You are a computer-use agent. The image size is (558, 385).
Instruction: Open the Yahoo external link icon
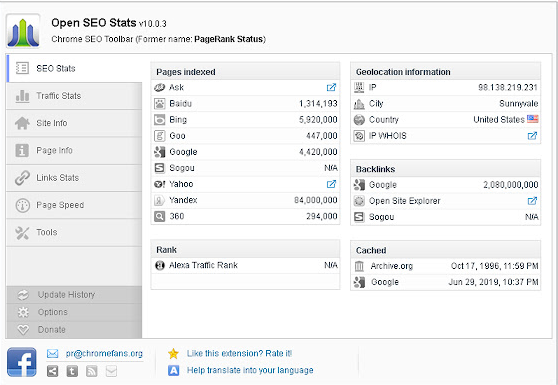[331, 184]
